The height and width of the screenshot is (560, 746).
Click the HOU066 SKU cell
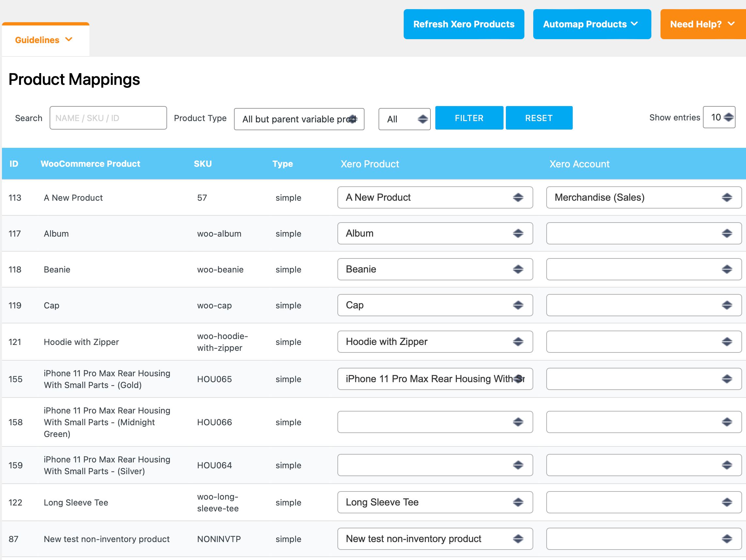tap(214, 422)
